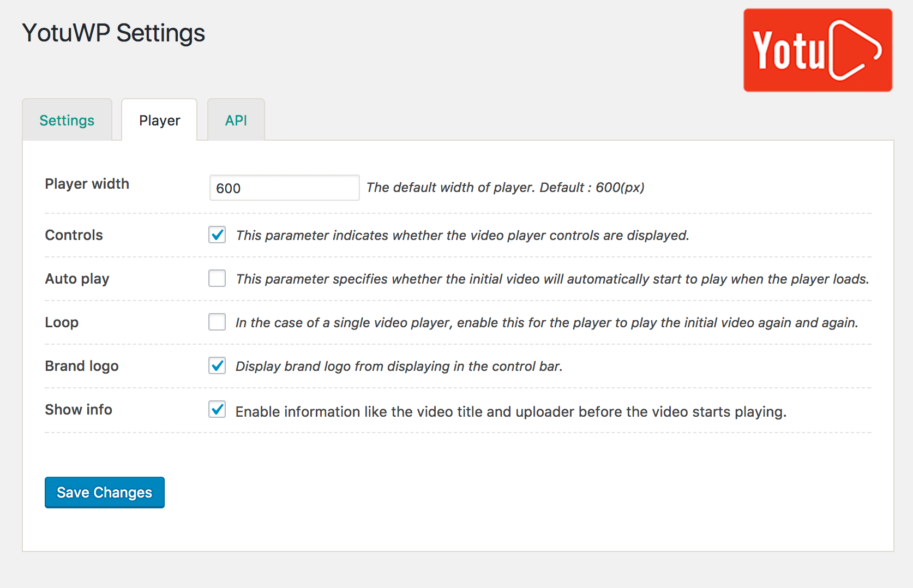The width and height of the screenshot is (913, 588).
Task: Click the Brand logo setting label
Action: coord(82,366)
